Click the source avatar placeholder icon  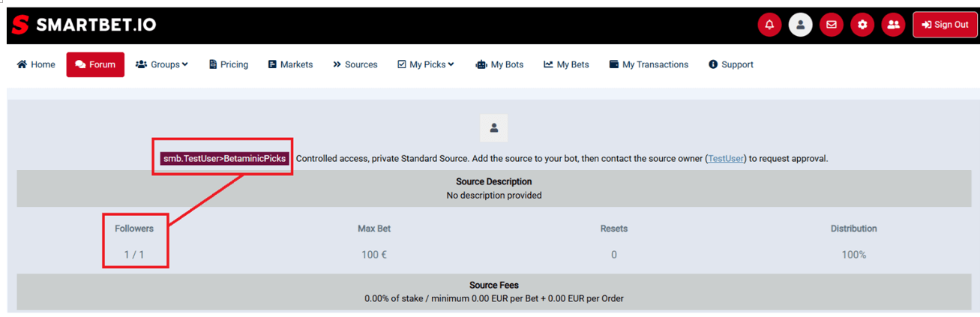tap(493, 128)
